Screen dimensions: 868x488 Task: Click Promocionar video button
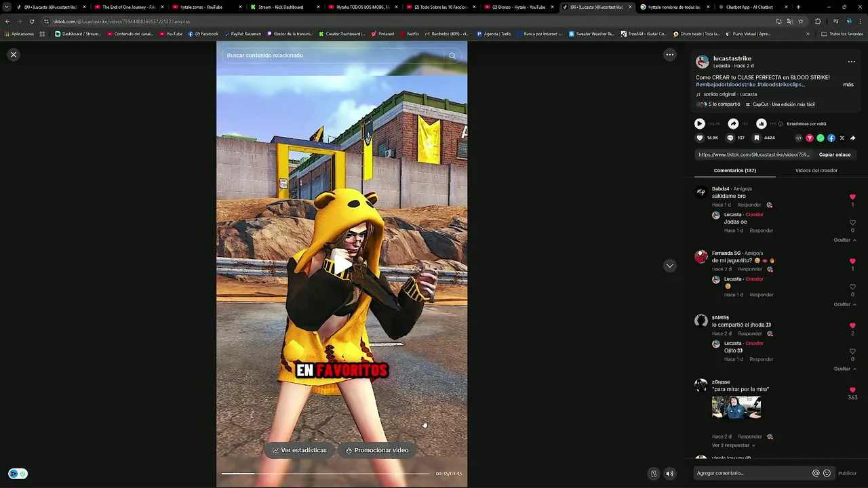tap(377, 450)
